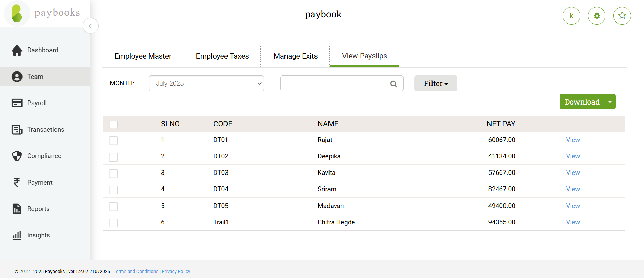
Task: Switch to the Employee Taxes tab
Action: coord(222,56)
